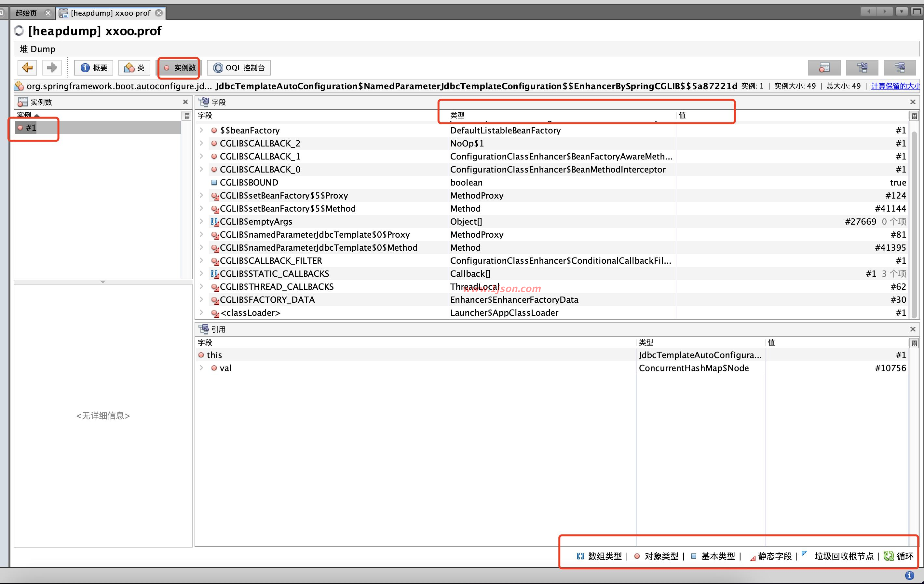Open column chooser in 引用 table header

[914, 343]
